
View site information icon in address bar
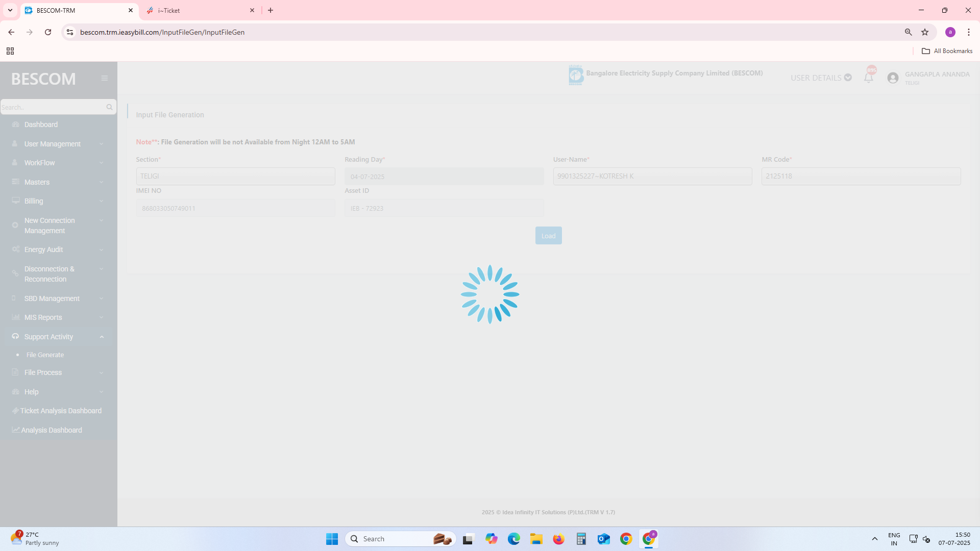click(70, 32)
